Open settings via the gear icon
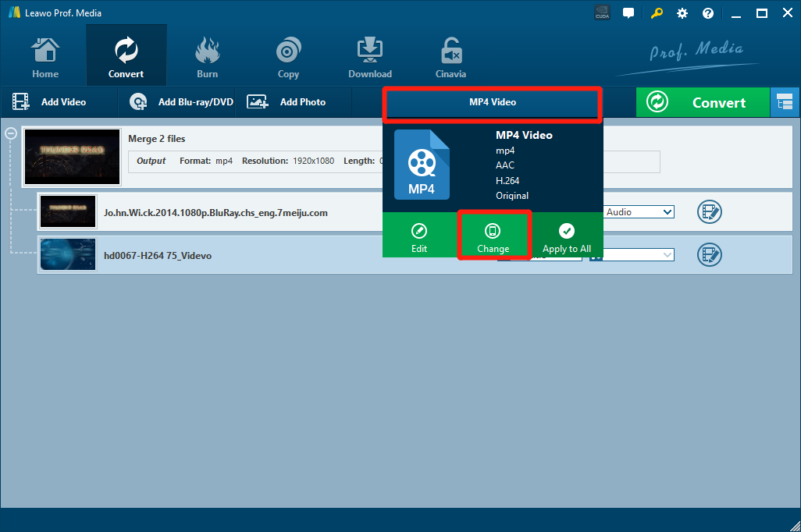Viewport: 801px width, 532px height. (682, 13)
